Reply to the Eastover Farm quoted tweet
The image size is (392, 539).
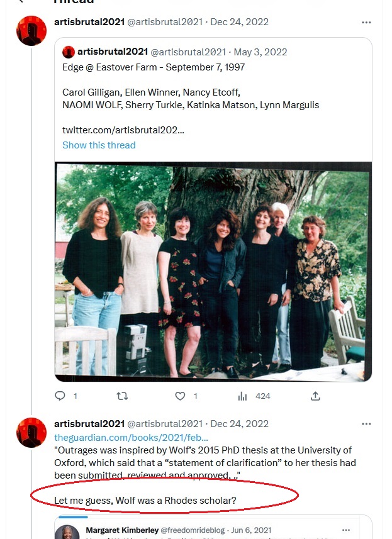pos(60,396)
